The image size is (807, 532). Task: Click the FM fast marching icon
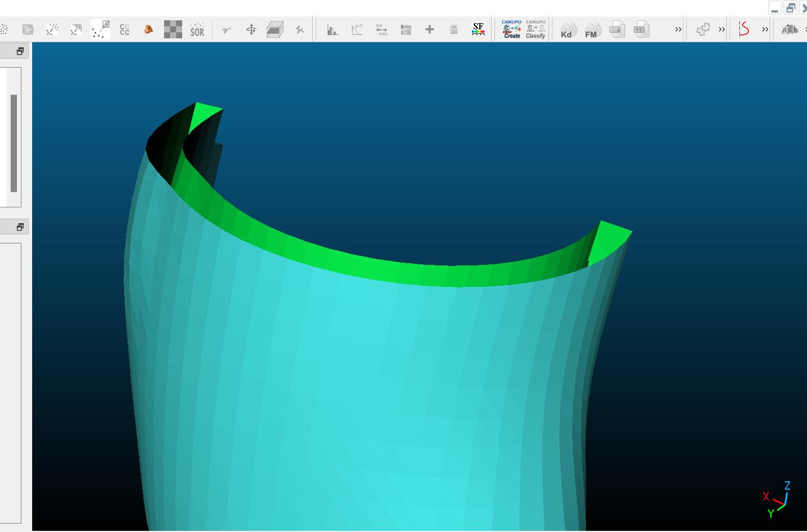[x=592, y=30]
